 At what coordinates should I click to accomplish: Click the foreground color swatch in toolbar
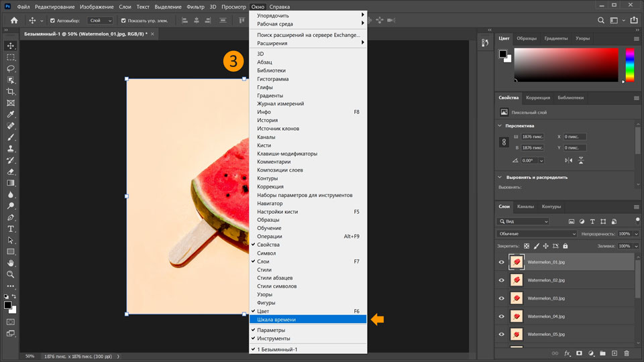7,305
